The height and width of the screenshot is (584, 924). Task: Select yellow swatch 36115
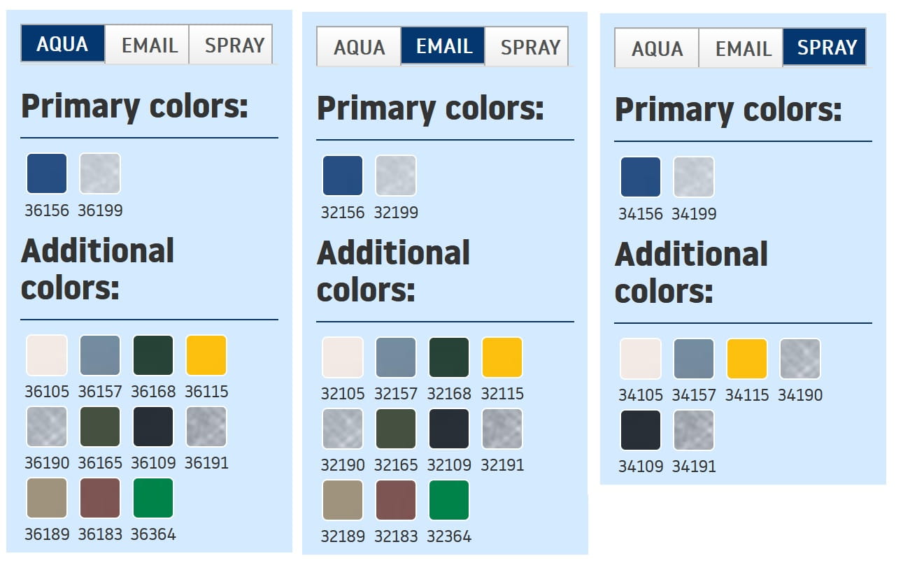(206, 355)
